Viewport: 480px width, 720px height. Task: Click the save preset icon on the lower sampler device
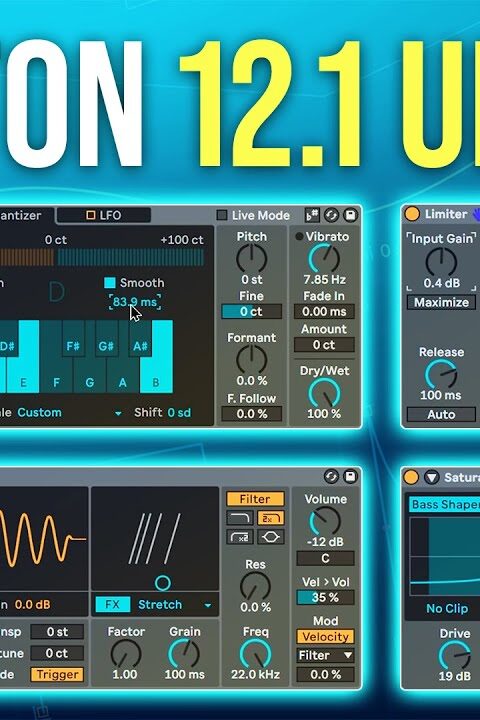coord(350,477)
